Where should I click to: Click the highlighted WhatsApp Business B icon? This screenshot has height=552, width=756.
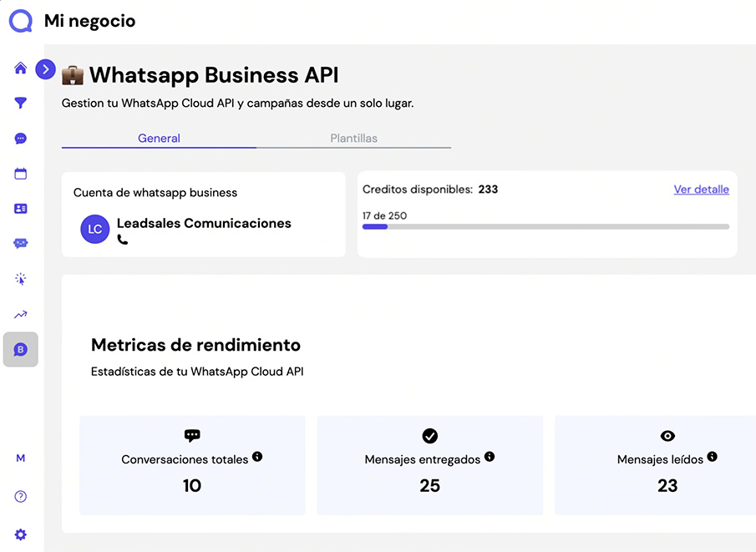(x=20, y=349)
